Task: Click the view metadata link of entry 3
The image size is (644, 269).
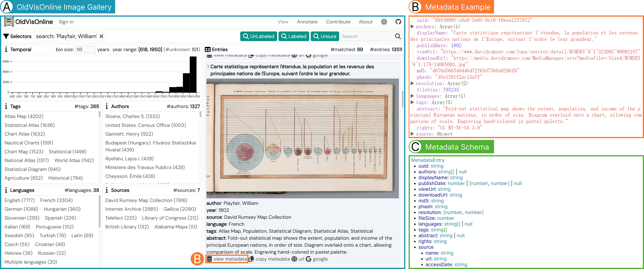Action: [230, 259]
